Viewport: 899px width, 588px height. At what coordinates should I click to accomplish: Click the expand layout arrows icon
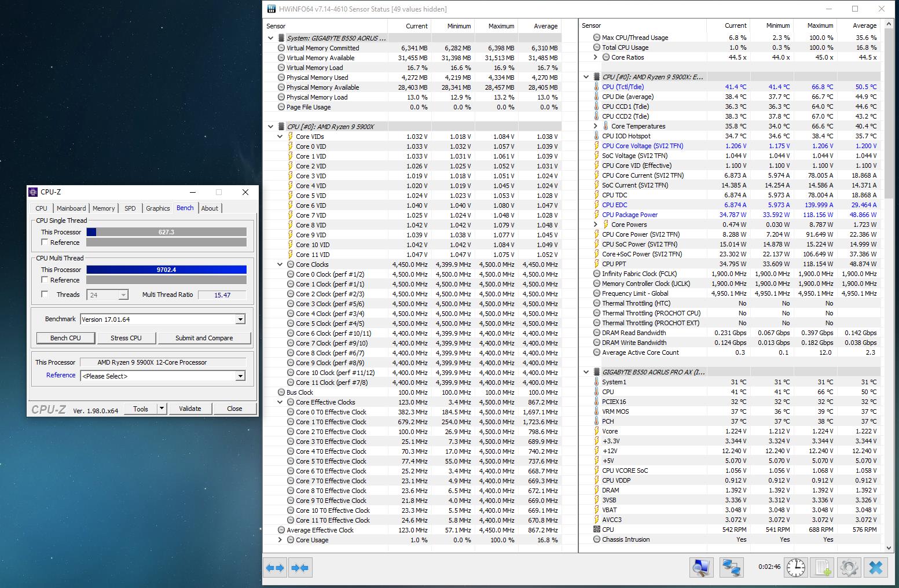pos(276,568)
